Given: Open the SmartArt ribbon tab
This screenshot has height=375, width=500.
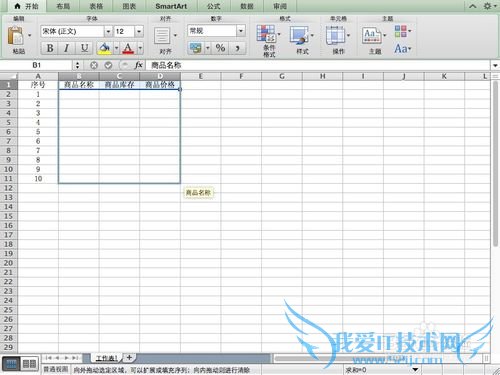Looking at the screenshot, I should pyautogui.click(x=171, y=6).
